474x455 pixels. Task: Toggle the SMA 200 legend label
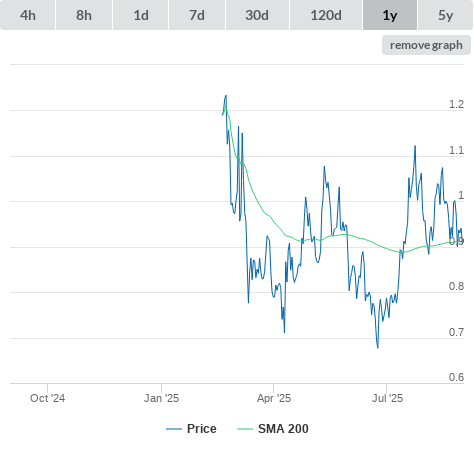[x=283, y=429]
